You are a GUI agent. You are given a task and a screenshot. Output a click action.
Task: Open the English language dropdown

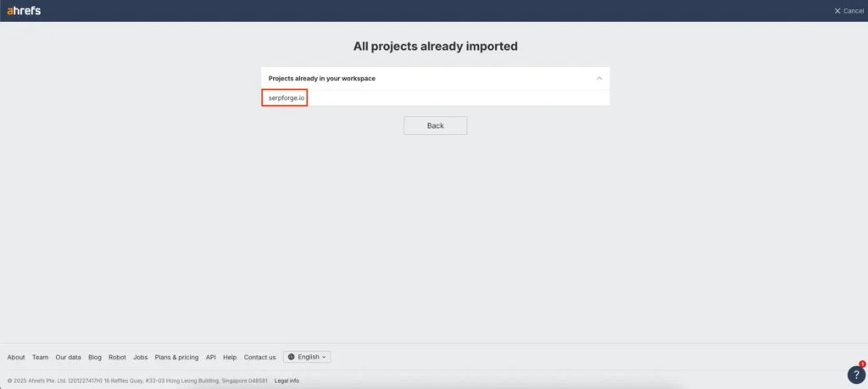click(x=307, y=357)
